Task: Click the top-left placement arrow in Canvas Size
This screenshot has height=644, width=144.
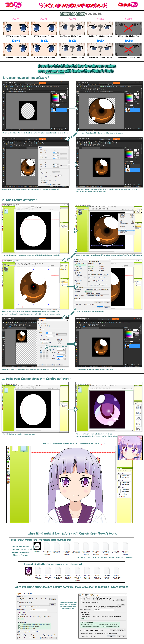Action: click(x=41, y=351)
